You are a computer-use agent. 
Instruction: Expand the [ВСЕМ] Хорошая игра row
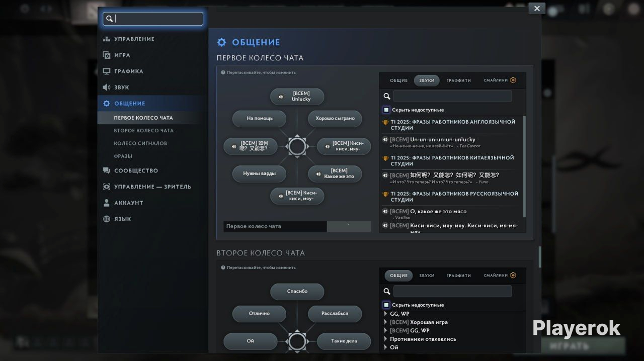[x=386, y=322]
